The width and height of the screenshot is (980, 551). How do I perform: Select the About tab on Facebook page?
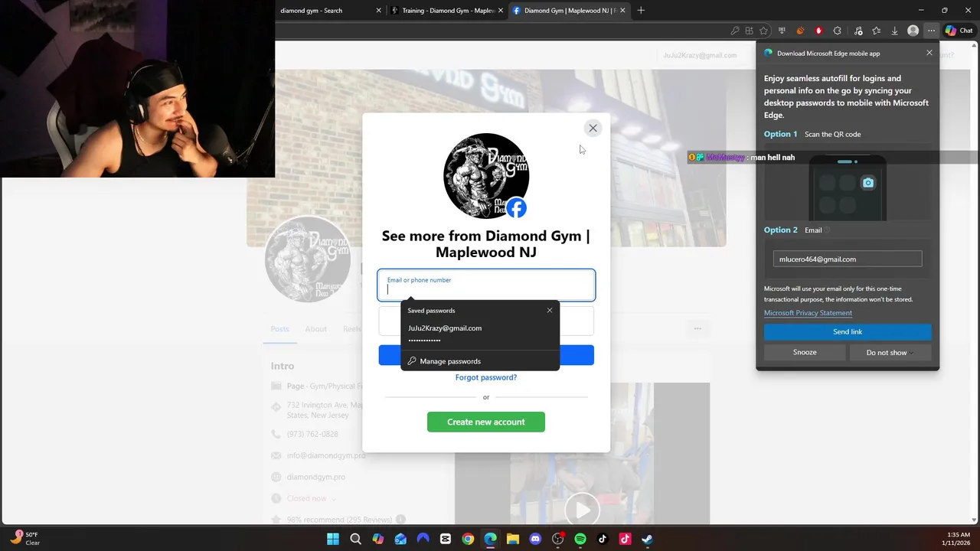315,329
